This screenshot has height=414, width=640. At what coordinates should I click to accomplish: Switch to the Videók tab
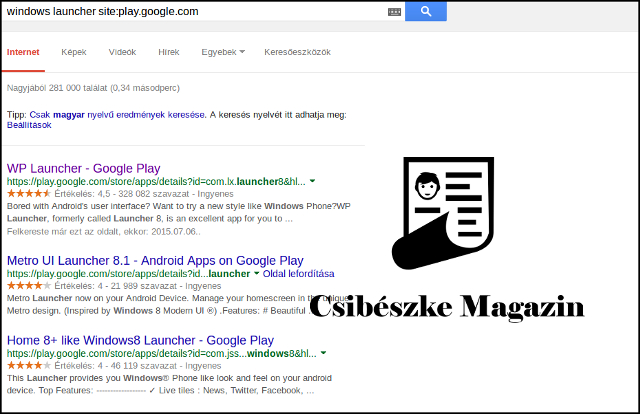(x=122, y=52)
